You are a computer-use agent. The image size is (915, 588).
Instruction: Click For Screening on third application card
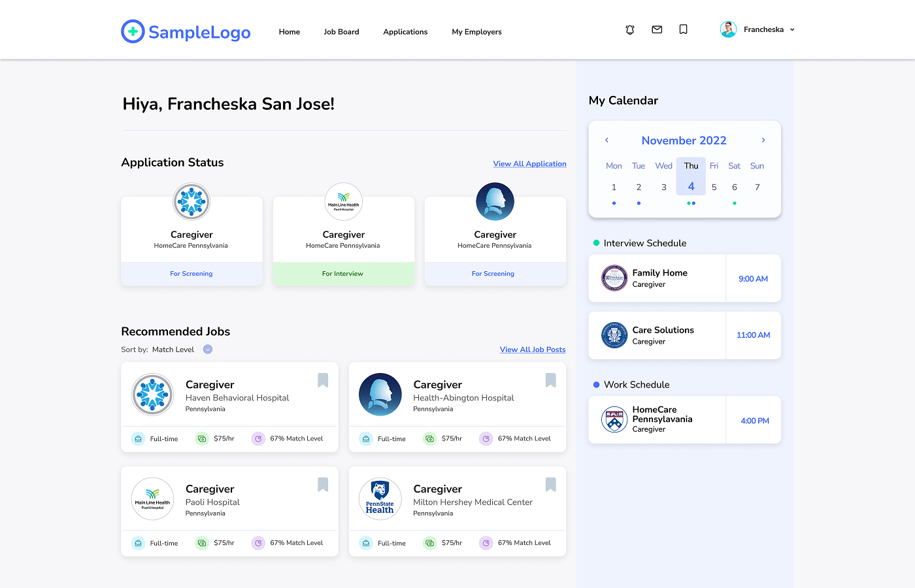[495, 274]
